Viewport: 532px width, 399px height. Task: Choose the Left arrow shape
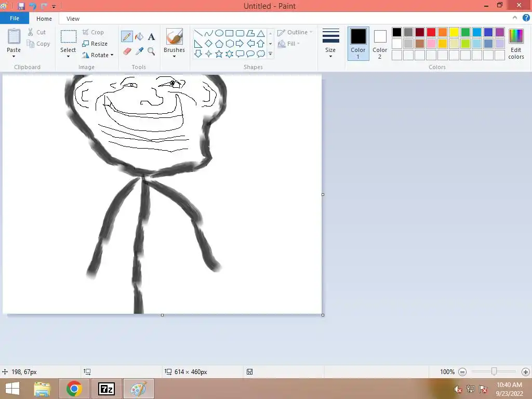[x=250, y=44]
